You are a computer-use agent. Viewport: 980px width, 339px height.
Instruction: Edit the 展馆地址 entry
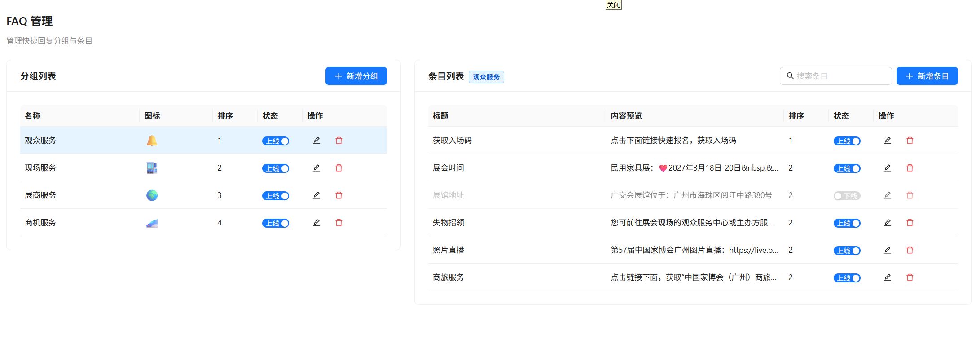point(887,195)
